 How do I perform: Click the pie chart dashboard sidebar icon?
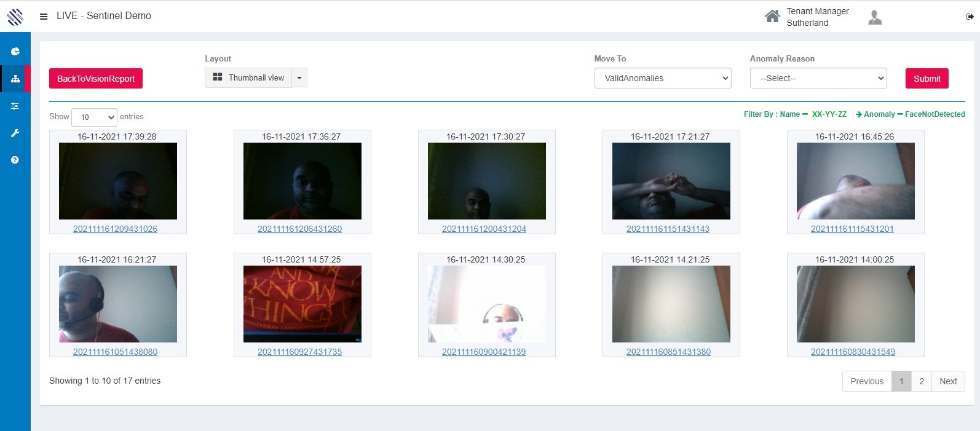15,52
